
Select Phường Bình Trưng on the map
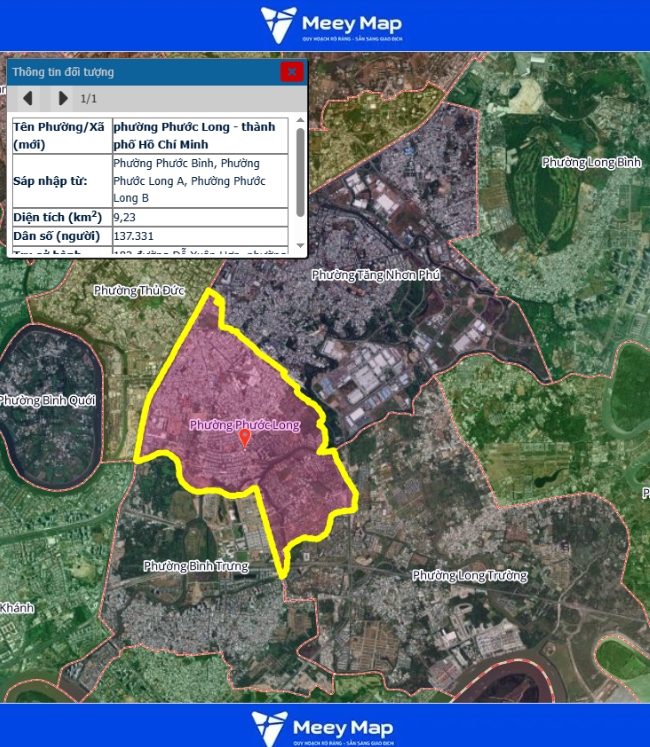[x=195, y=566]
